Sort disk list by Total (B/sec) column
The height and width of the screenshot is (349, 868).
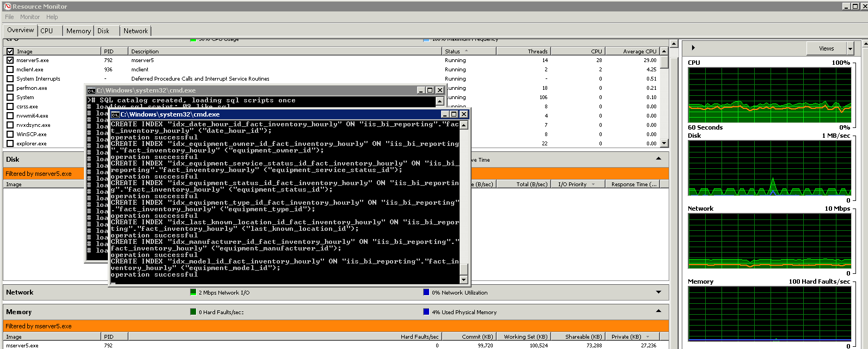point(523,185)
